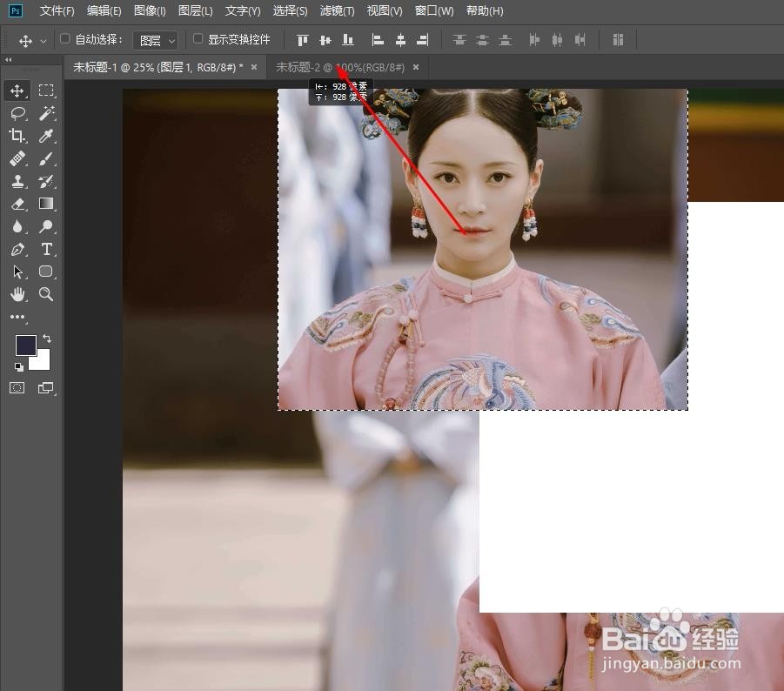The width and height of the screenshot is (784, 691).
Task: Select the Eraser tool
Action: (x=17, y=204)
